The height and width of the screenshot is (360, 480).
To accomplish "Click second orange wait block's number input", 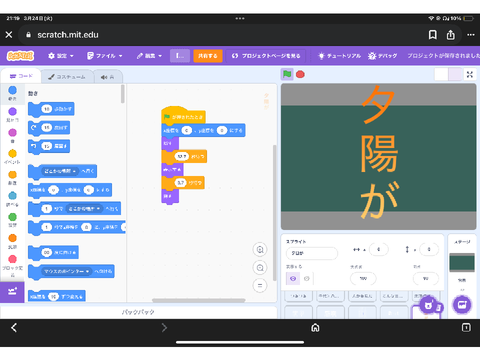I will click(x=181, y=183).
